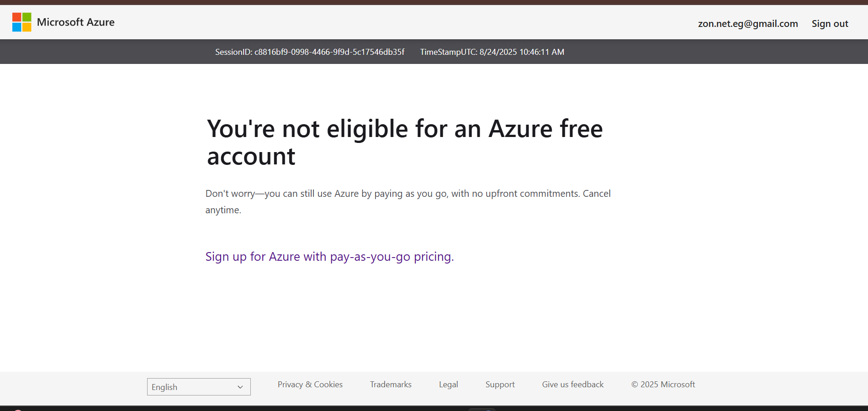
Task: Open the Support footer link
Action: click(500, 385)
